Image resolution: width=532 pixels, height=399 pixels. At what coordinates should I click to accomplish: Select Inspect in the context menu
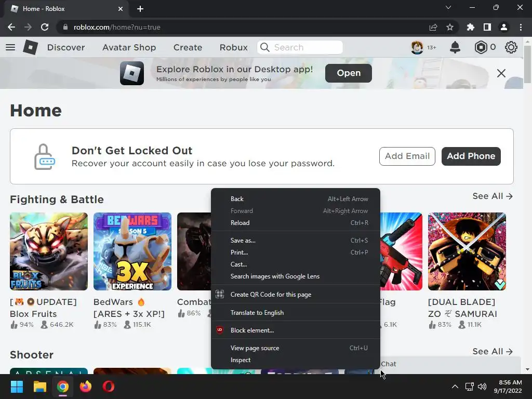(x=296, y=360)
